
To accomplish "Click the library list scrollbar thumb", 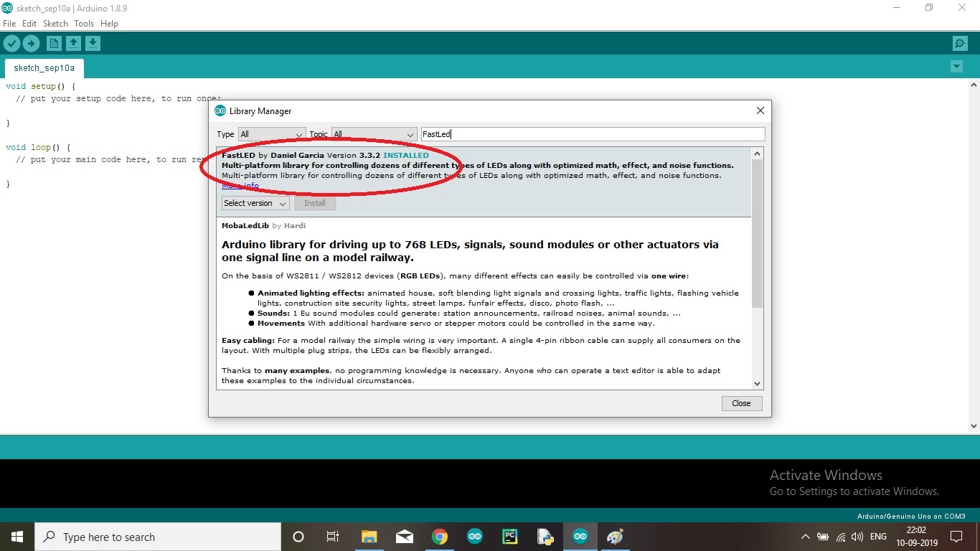I will coord(757,233).
